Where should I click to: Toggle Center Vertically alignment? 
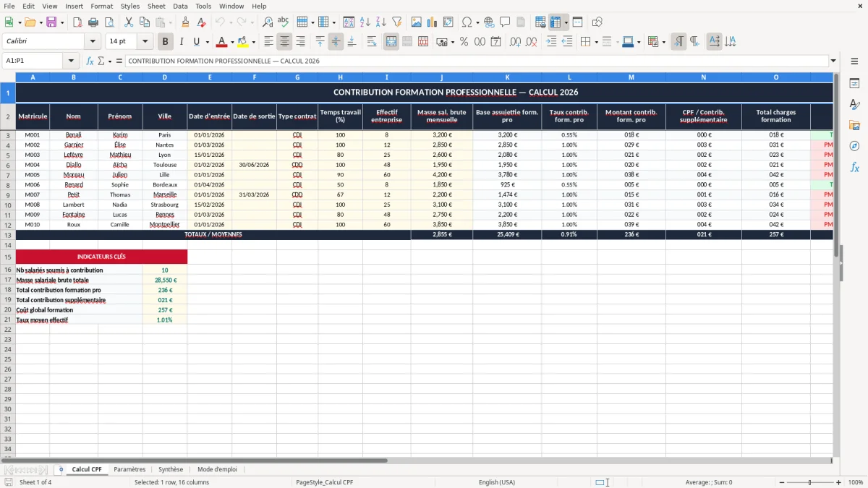[x=336, y=42]
